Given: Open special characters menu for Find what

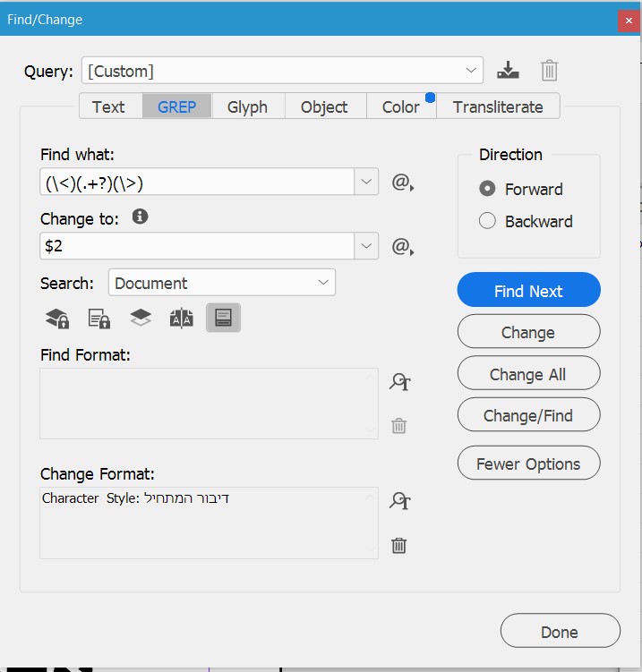Looking at the screenshot, I should pyautogui.click(x=402, y=183).
